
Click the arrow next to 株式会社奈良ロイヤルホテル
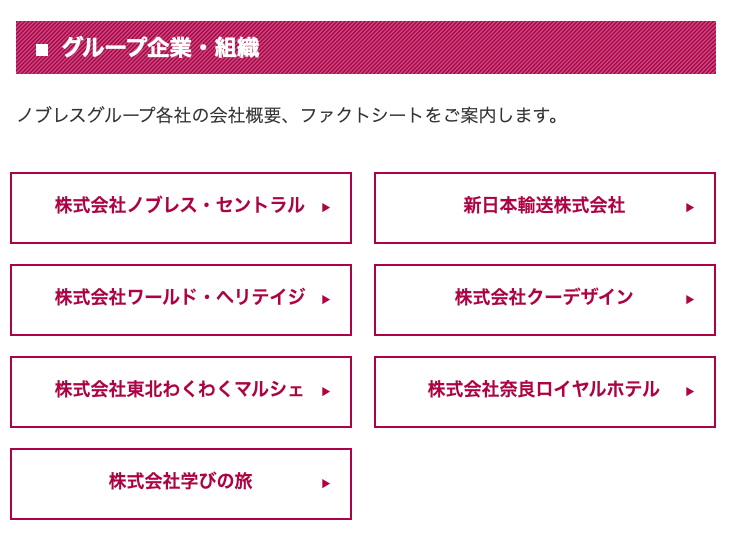pyautogui.click(x=690, y=392)
